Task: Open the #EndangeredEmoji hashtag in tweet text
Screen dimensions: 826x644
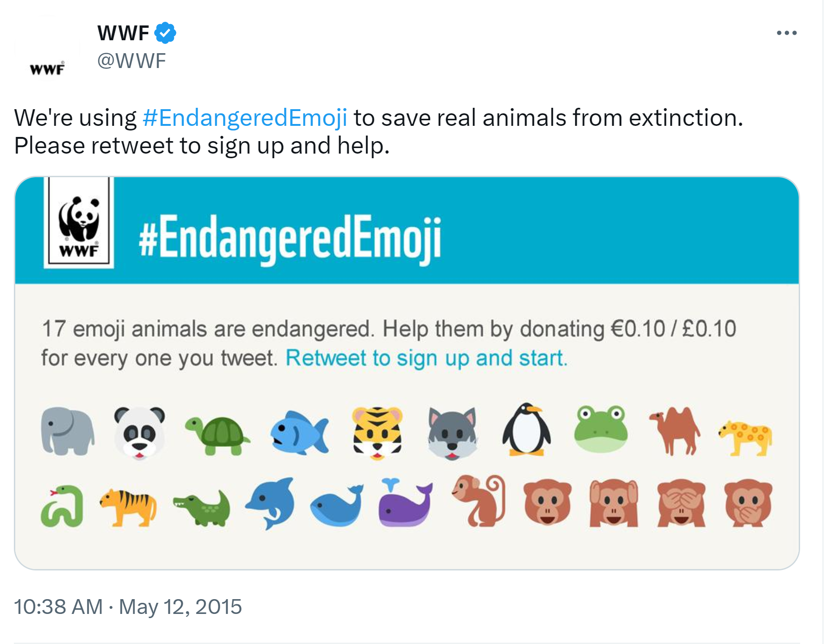Action: (245, 118)
